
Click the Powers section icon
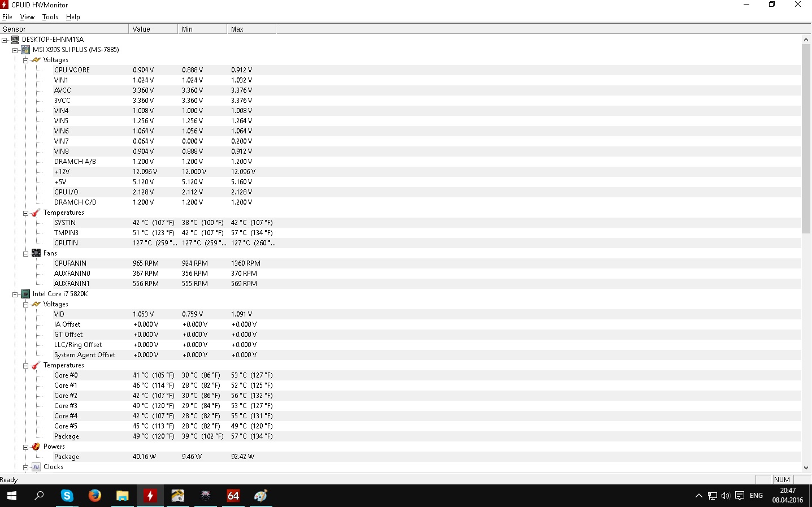point(36,447)
